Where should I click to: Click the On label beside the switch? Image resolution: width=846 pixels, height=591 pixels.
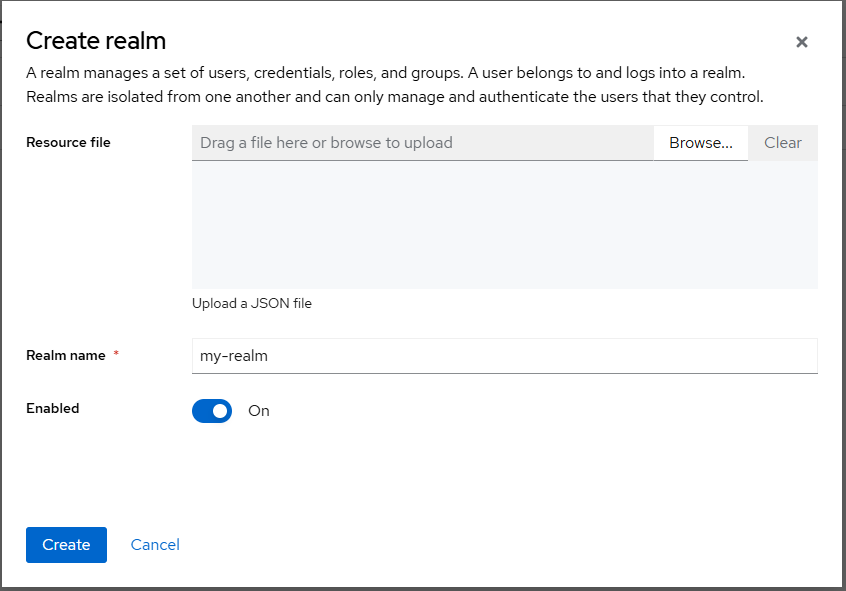click(259, 411)
